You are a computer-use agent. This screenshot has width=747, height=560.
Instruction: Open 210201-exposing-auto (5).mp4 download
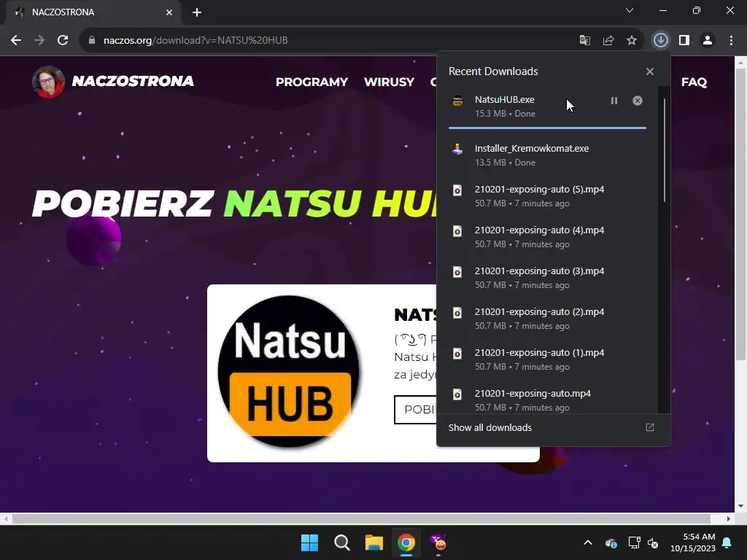547,196
